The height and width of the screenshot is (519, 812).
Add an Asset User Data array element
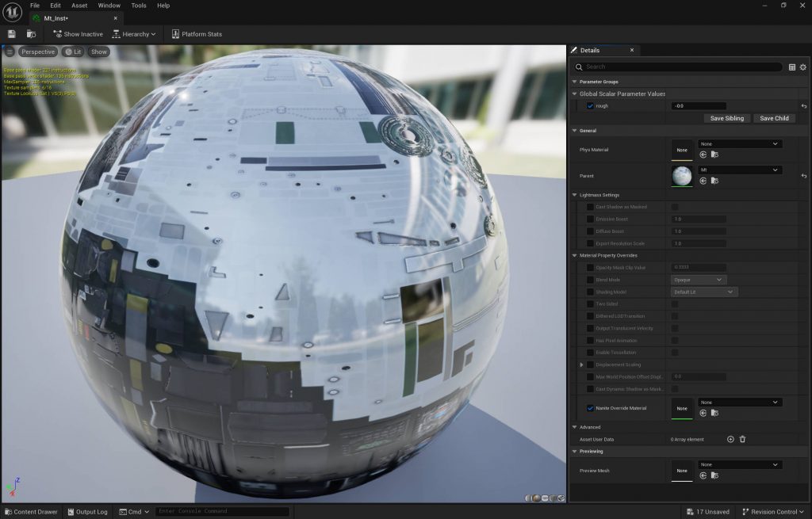(730, 439)
